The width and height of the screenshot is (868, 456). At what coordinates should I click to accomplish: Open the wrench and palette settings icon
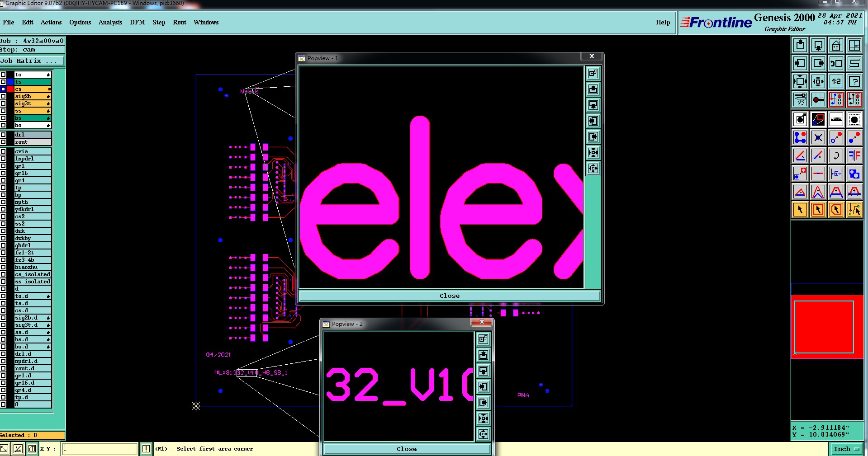[x=800, y=99]
